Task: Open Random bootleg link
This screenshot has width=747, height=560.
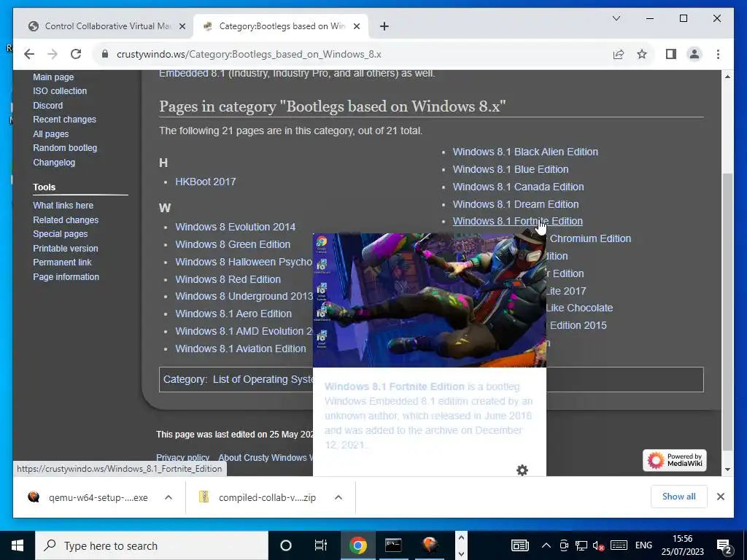Action: (x=65, y=148)
